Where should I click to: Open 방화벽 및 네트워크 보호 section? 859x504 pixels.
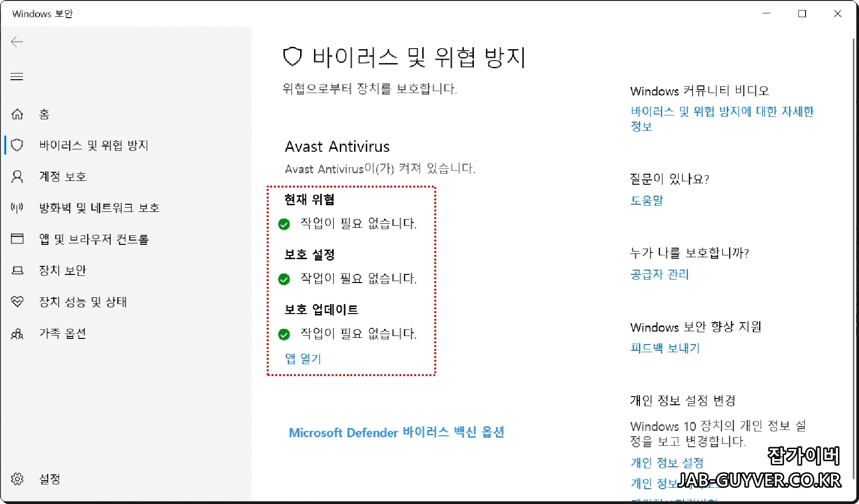pyautogui.click(x=99, y=208)
